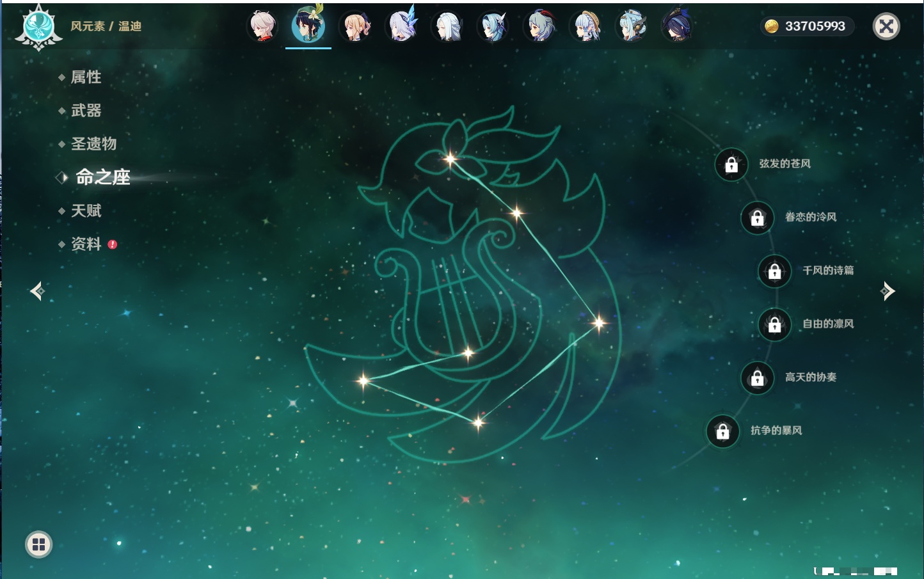The height and width of the screenshot is (579, 924).
Task: Choose the character portrait wearing a straw hat
Action: coord(585,26)
